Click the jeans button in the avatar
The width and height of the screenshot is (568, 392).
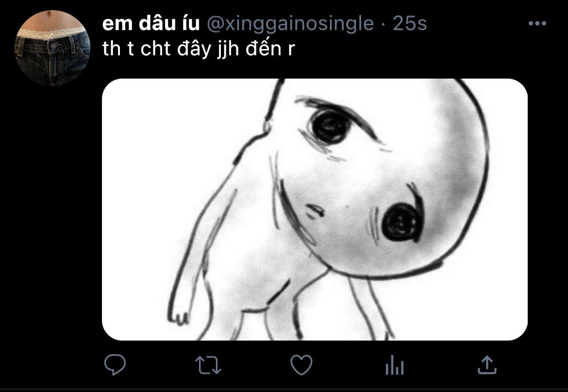click(54, 46)
